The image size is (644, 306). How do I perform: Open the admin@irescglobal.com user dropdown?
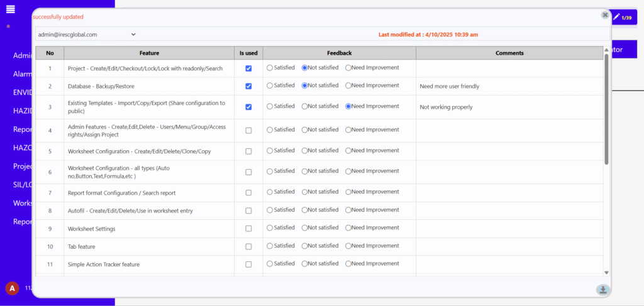86,35
